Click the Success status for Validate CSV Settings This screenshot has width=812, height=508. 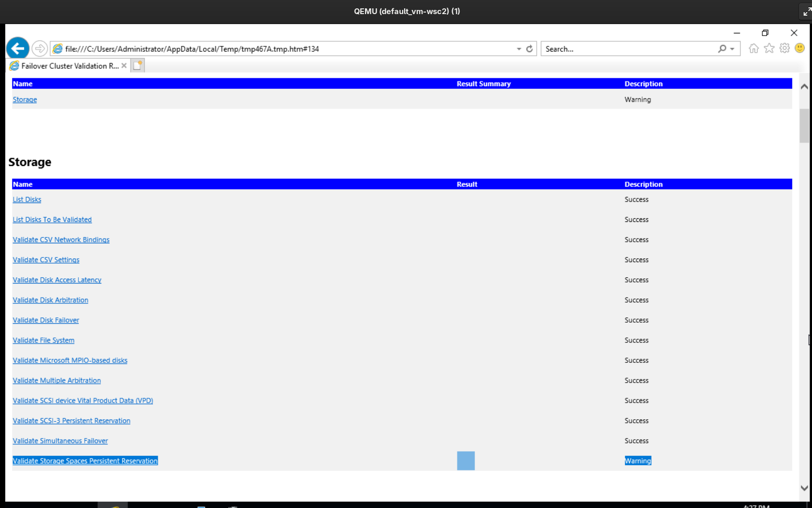[x=637, y=260]
